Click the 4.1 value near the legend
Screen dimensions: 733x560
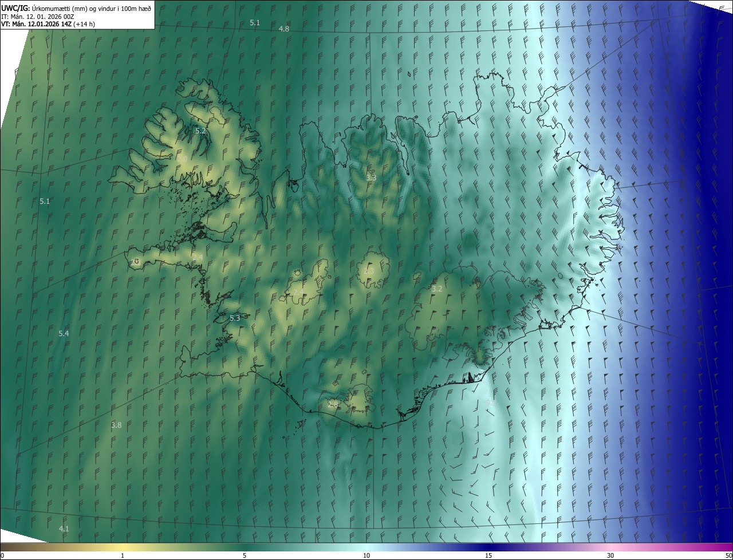click(x=64, y=529)
